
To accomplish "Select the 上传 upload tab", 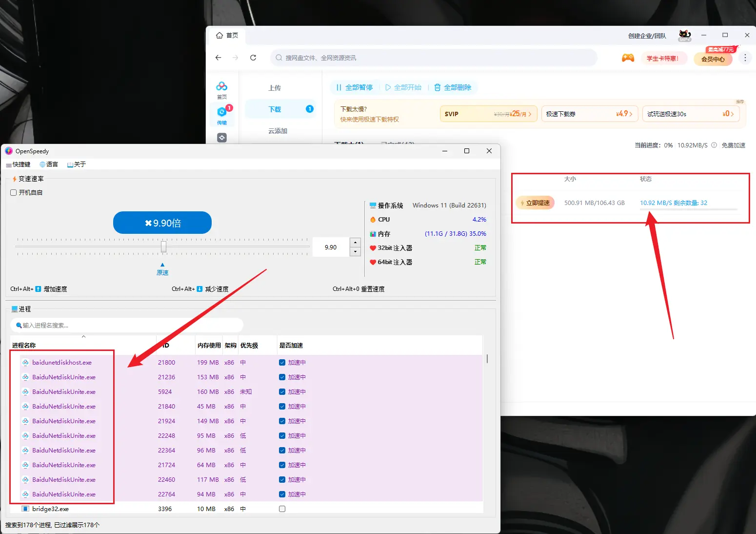I will (275, 88).
